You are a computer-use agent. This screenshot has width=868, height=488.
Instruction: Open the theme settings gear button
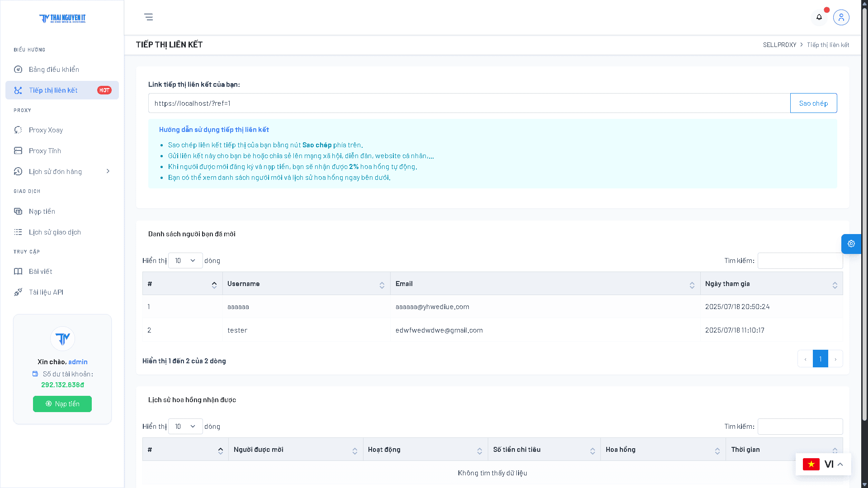(851, 244)
